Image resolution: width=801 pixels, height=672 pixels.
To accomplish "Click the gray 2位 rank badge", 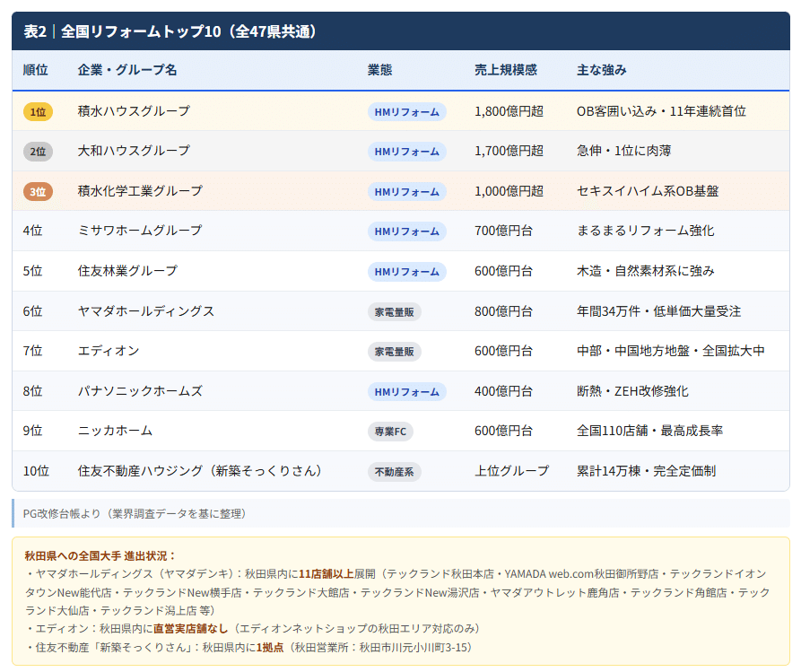I will pos(38,152).
